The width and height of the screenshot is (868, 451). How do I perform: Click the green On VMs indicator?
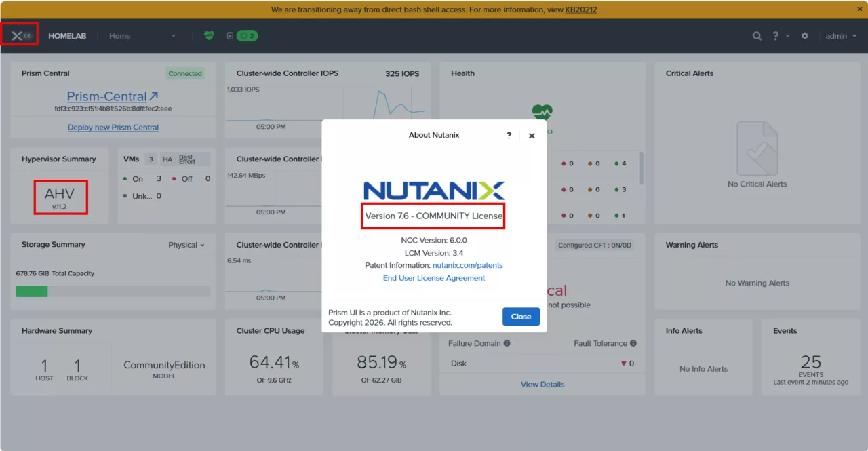tap(125, 179)
